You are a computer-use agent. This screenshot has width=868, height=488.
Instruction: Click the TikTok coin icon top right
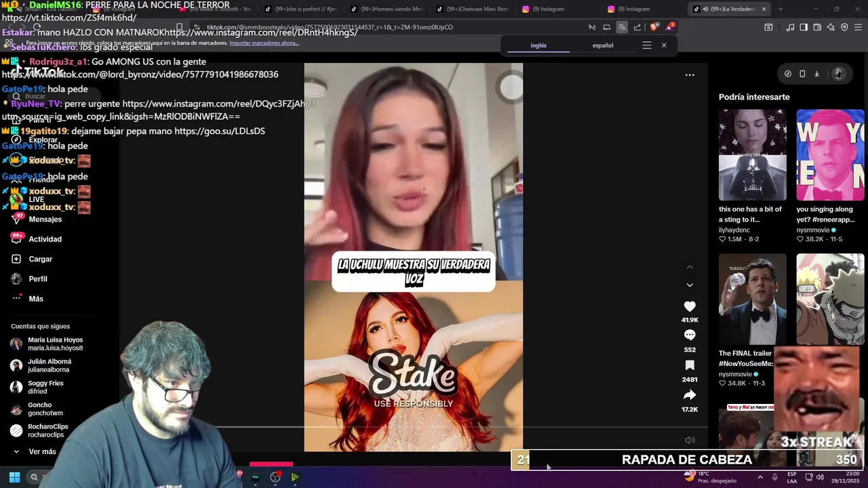(x=787, y=74)
